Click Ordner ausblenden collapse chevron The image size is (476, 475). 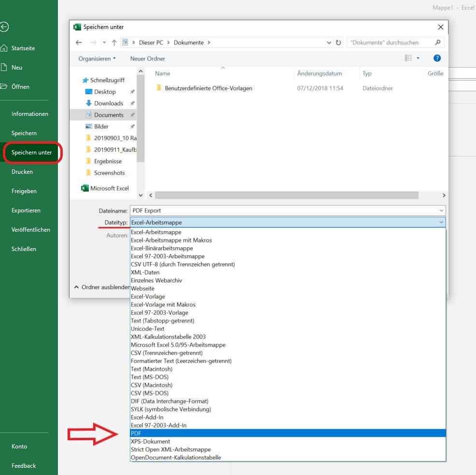pos(76,287)
